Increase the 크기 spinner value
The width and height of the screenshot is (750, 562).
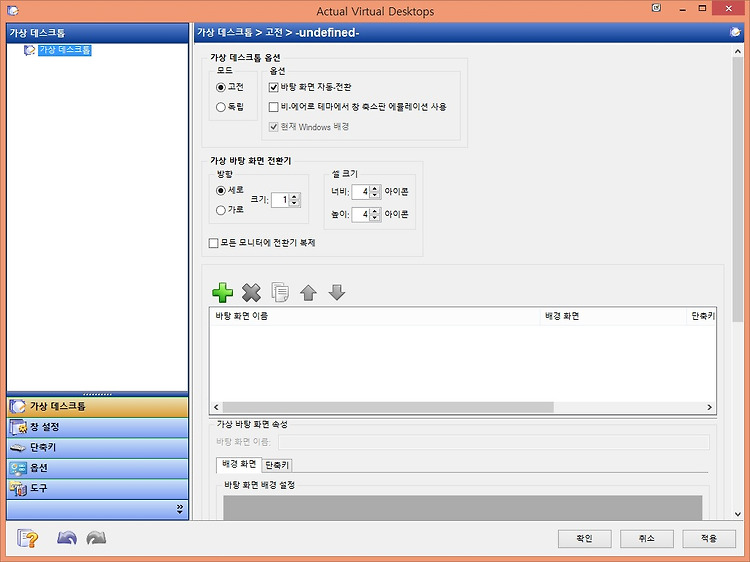pos(295,196)
